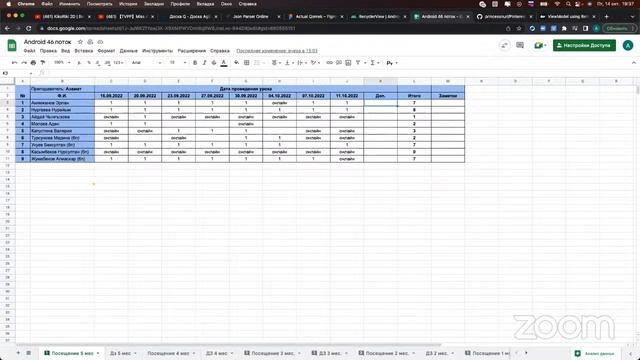Click the insert link icon

329,63
